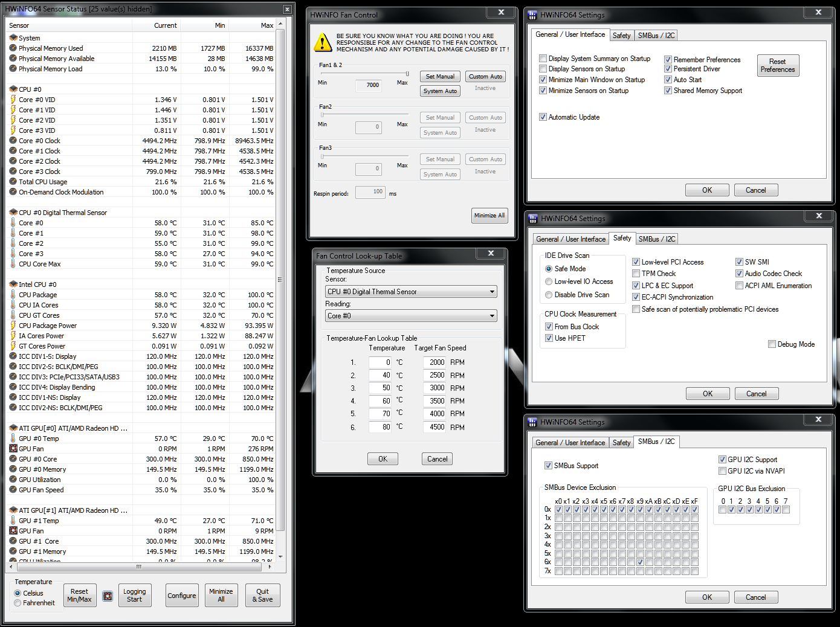
Task: Uncheck Minimize Sensors on Startup
Action: click(543, 91)
